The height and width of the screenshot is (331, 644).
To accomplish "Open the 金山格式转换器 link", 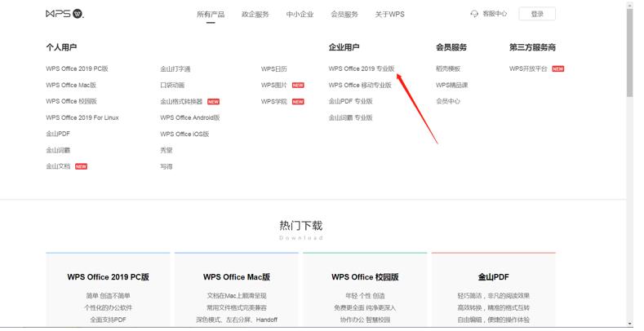I will pyautogui.click(x=181, y=101).
